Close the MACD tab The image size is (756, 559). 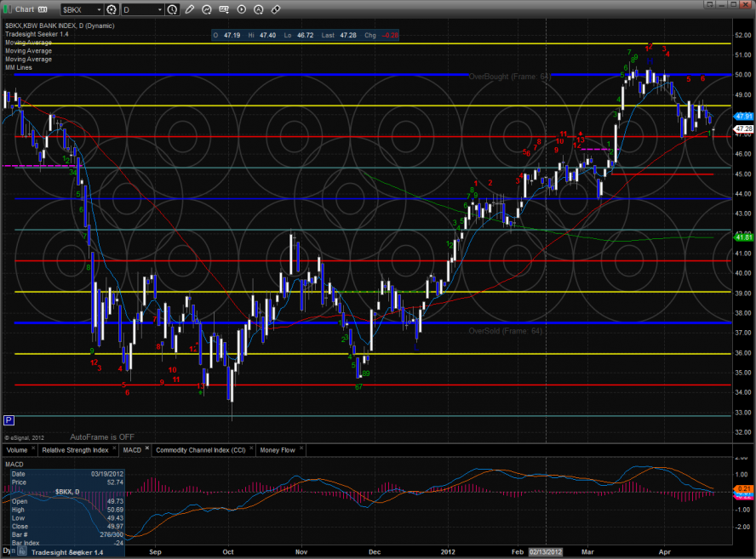coord(146,448)
